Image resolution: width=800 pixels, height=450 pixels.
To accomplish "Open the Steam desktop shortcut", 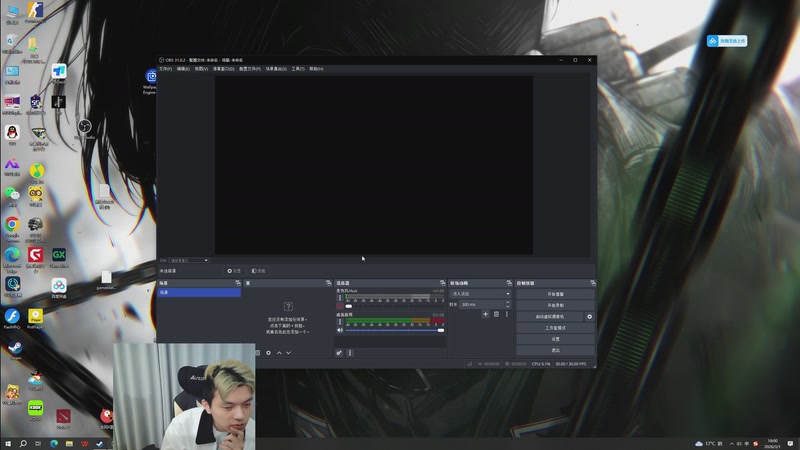I will pyautogui.click(x=15, y=351).
